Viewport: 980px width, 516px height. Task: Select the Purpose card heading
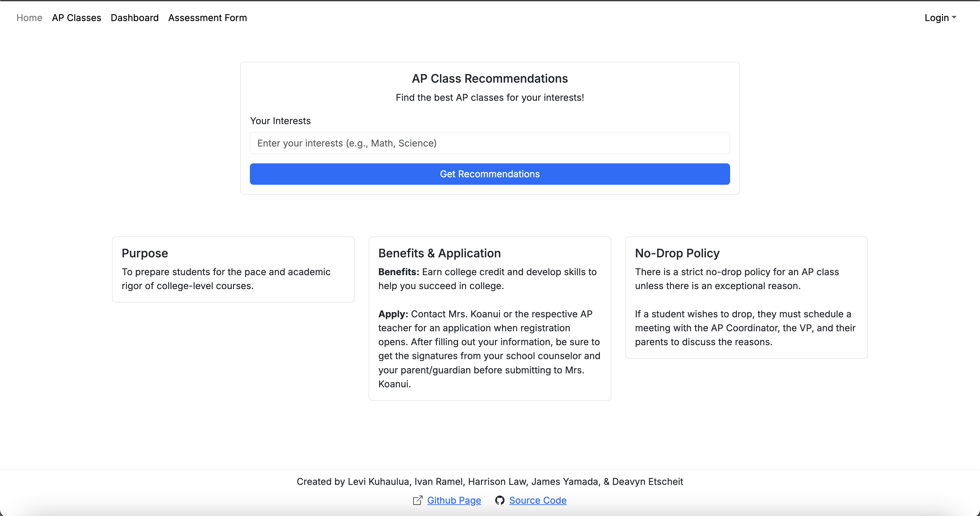(x=145, y=253)
